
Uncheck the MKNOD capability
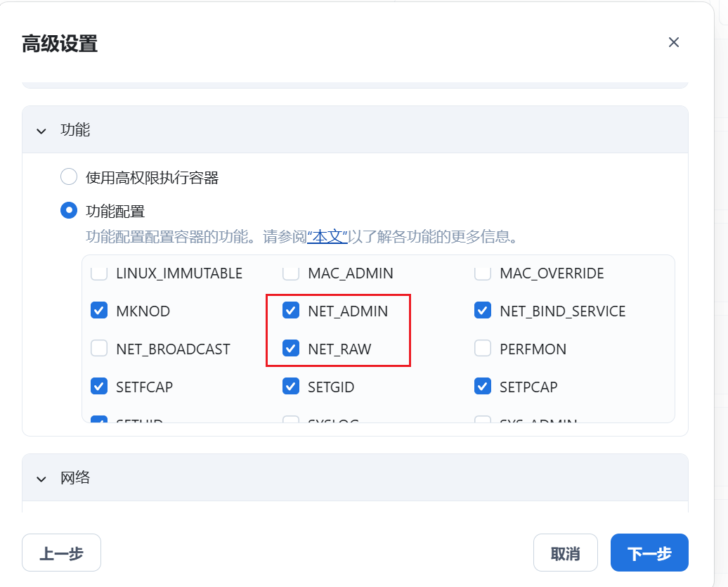[99, 311]
